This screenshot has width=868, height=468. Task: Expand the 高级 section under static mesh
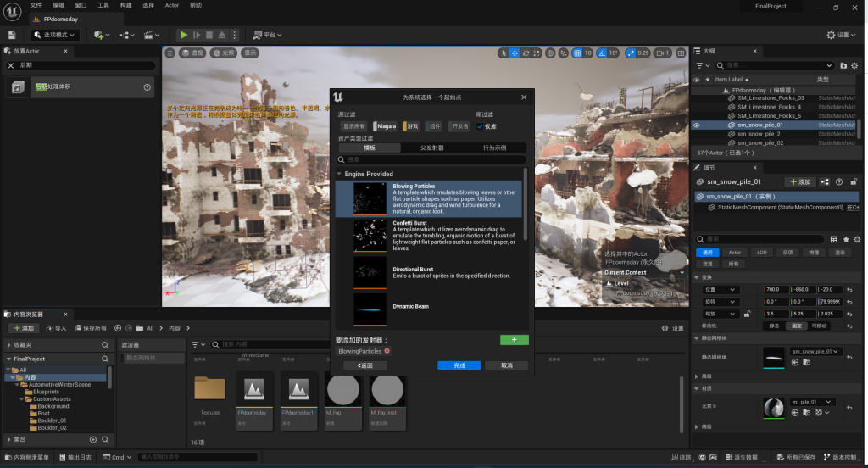tap(697, 376)
